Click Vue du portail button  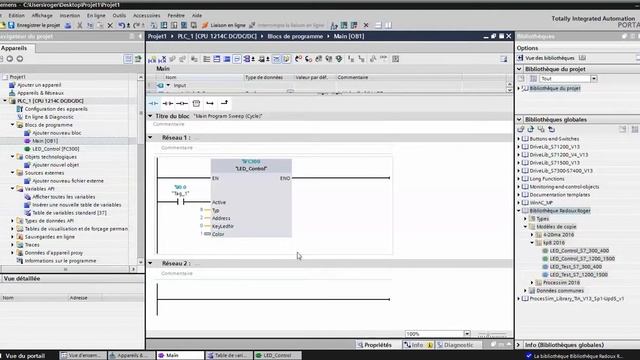[x=24, y=356]
